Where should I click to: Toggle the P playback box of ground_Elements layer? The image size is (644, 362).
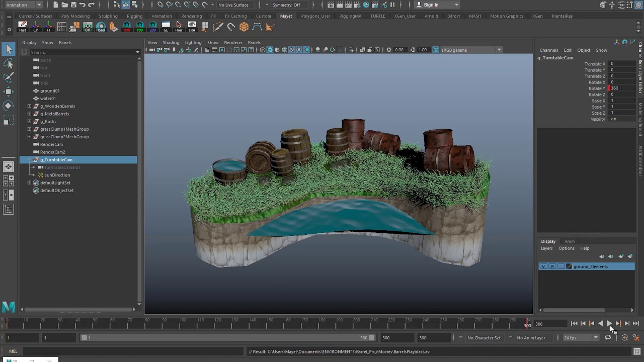[x=552, y=266]
